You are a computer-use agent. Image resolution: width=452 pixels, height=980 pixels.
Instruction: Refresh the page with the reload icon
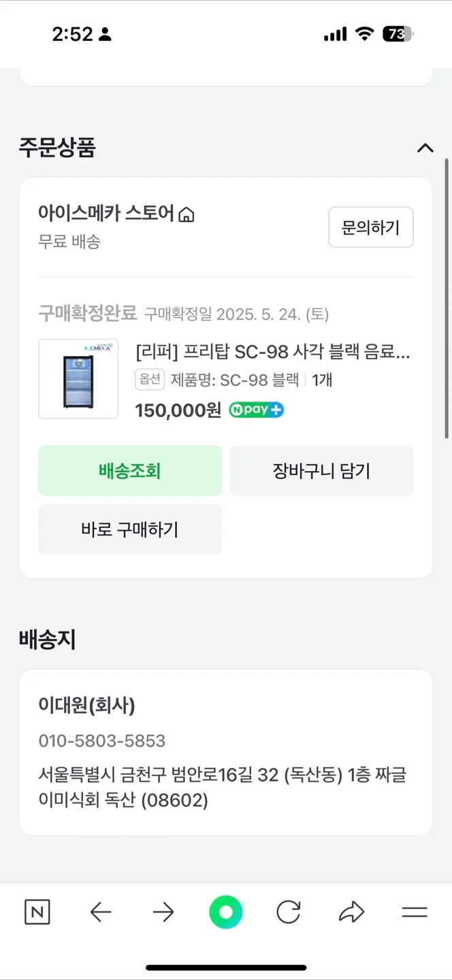point(289,913)
